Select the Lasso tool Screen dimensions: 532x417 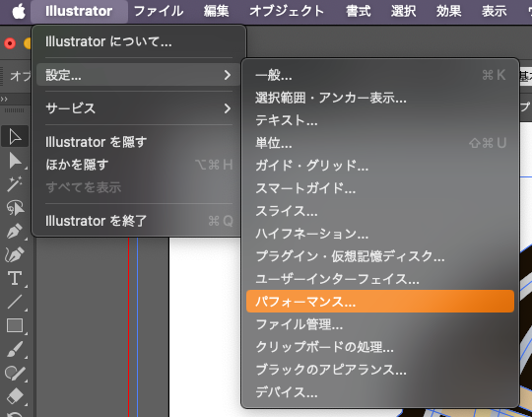(15, 207)
